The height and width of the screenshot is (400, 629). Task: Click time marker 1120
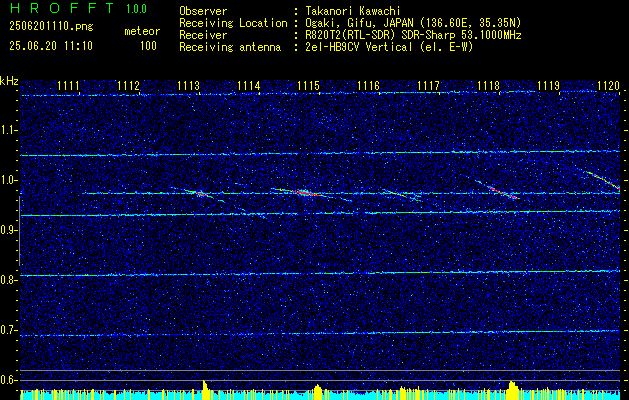click(608, 86)
